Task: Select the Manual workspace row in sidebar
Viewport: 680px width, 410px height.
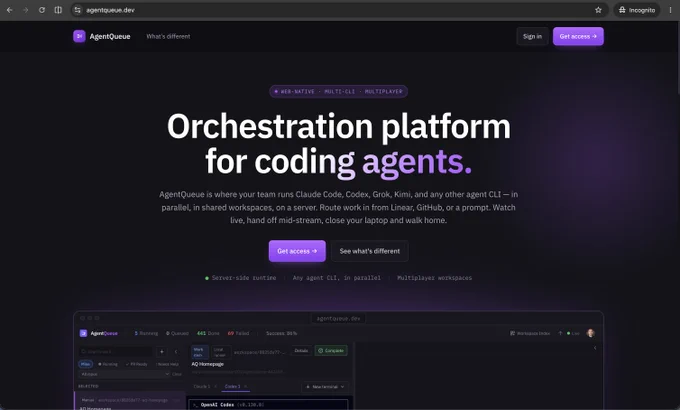Action: (x=130, y=400)
